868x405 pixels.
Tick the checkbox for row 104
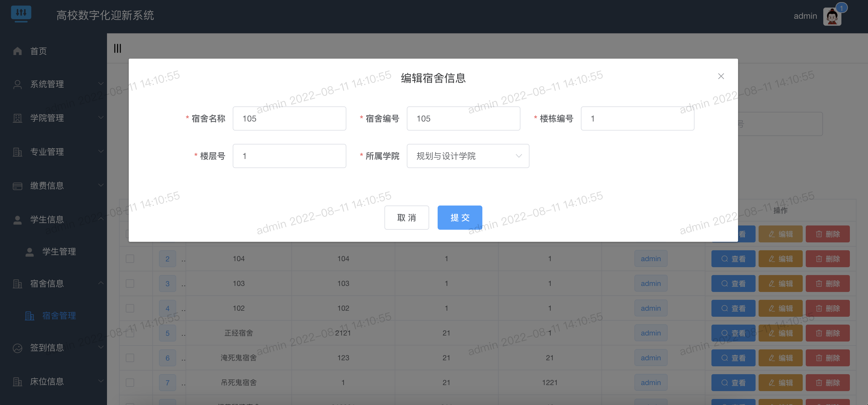130,259
